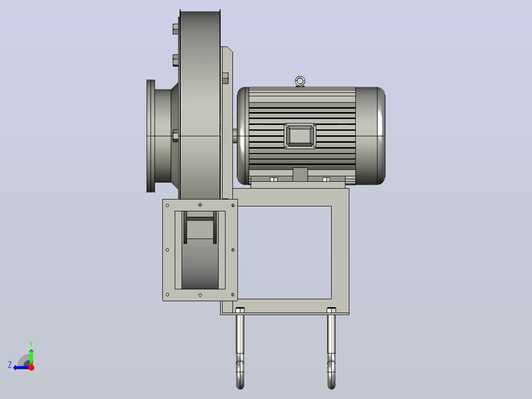This screenshot has height=399, width=532.
Task: Select the blower volute casing
Action: point(200,105)
